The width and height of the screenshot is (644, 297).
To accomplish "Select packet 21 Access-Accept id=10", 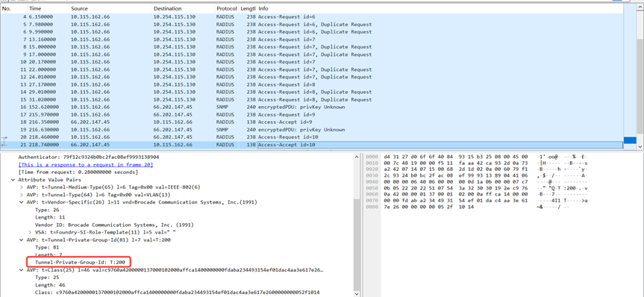I will point(312,145).
